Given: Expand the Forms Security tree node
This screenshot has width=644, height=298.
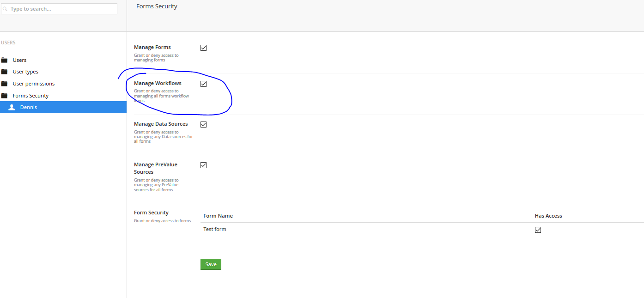Looking at the screenshot, I should click(30, 96).
